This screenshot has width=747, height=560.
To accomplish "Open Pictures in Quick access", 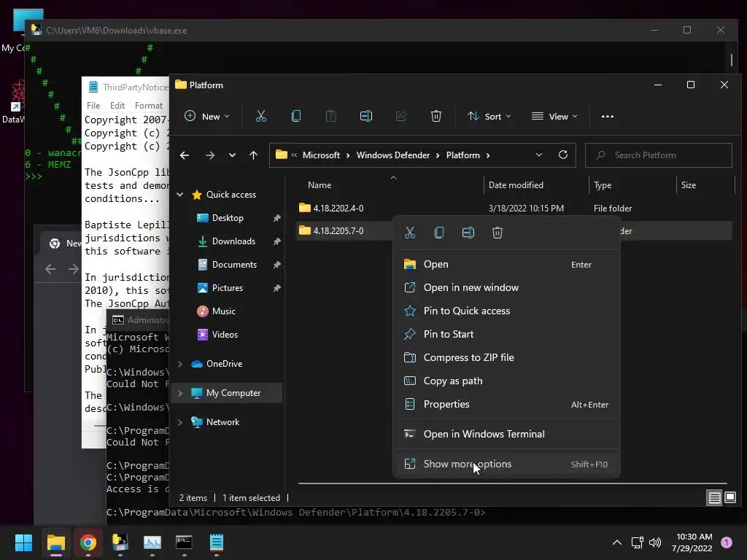I will click(228, 287).
